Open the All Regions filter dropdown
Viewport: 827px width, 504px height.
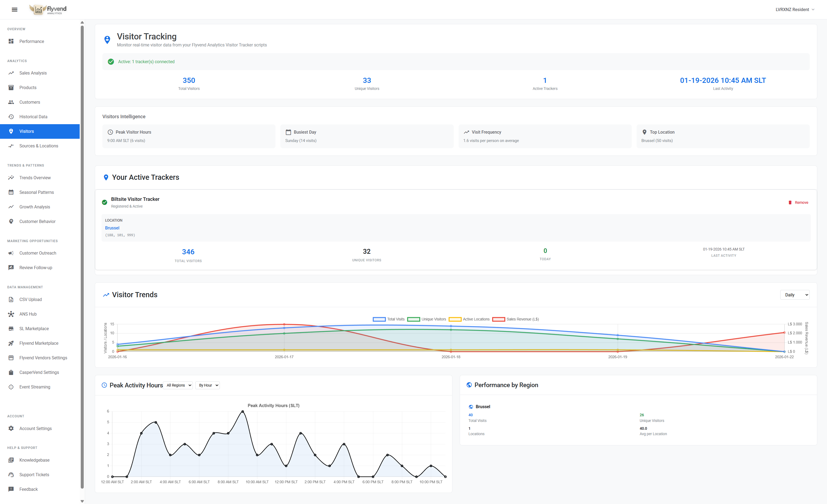178,385
